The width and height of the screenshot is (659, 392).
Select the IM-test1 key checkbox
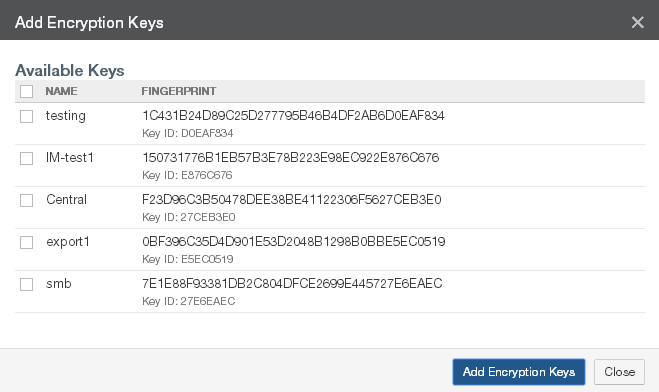(26, 158)
